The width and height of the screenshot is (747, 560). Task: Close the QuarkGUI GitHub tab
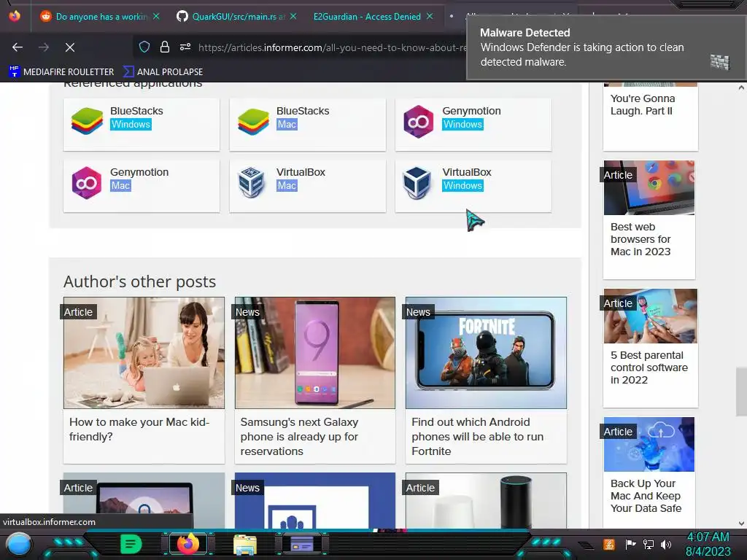[x=293, y=16]
